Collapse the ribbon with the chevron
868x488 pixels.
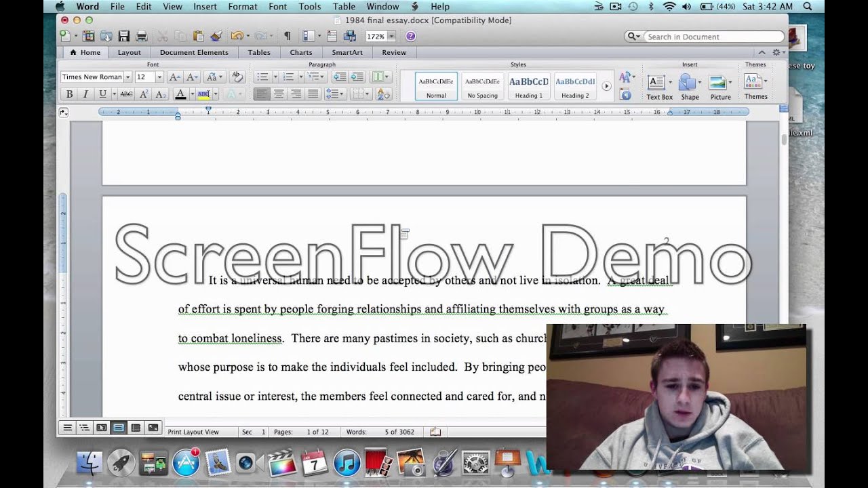[x=762, y=52]
